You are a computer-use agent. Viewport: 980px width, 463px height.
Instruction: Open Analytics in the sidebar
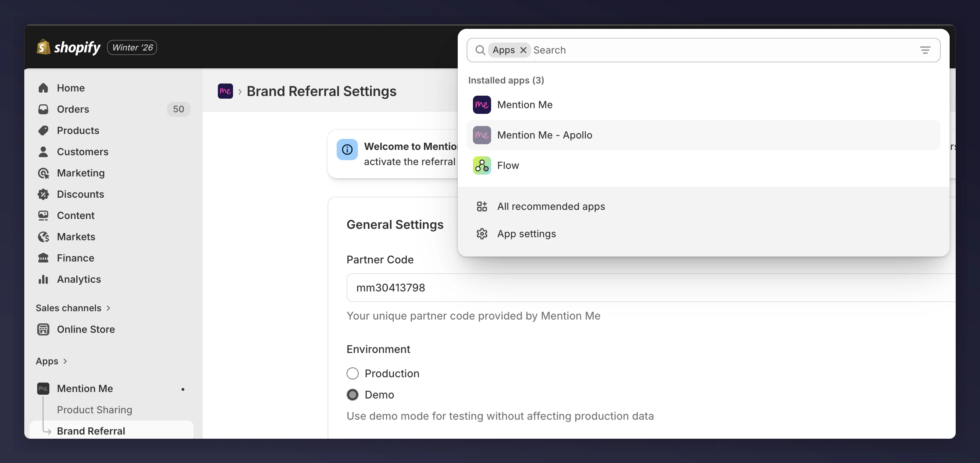point(112,279)
